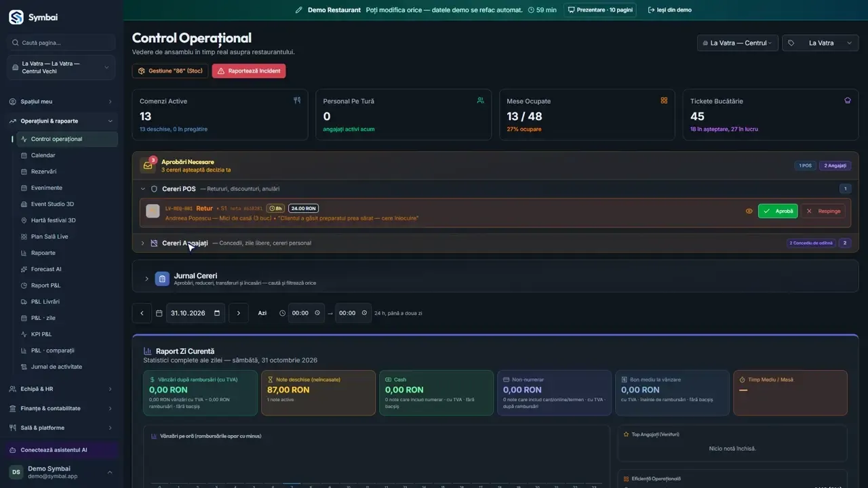Click the Jurnal Cereri clipboard icon

pyautogui.click(x=162, y=279)
